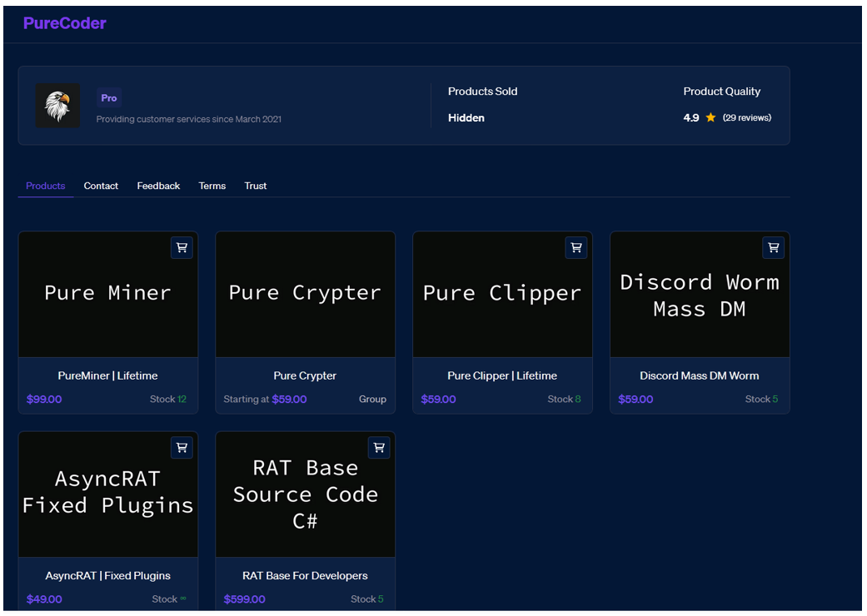Click the $59.00 price on Pure Clipper
This screenshot has height=616, width=867.
438,399
